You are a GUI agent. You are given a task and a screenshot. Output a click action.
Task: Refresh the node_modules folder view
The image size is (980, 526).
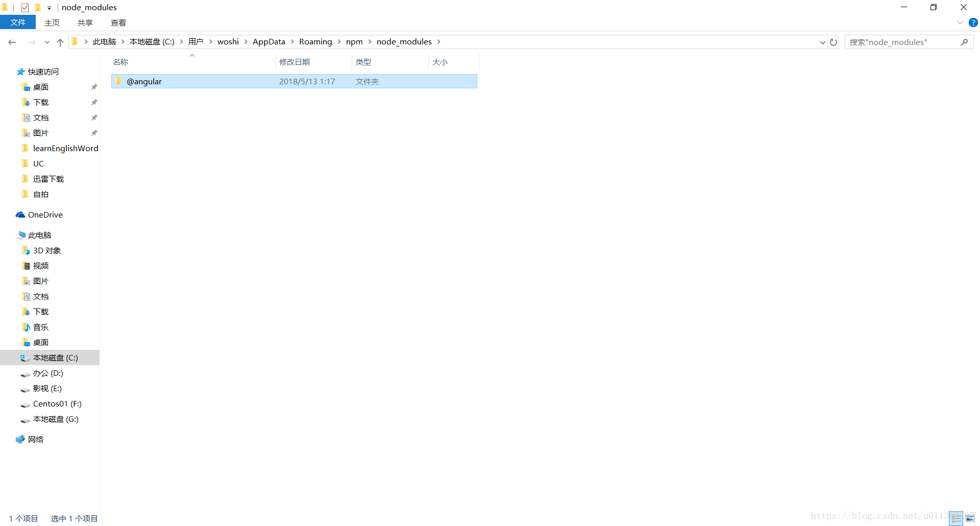(x=834, y=42)
